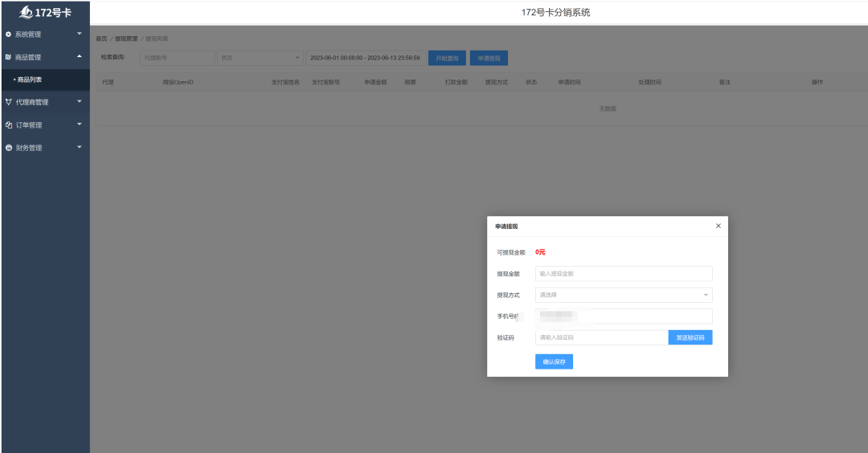
Task: Open the 提现方式 dropdown in dialog
Action: pos(623,295)
